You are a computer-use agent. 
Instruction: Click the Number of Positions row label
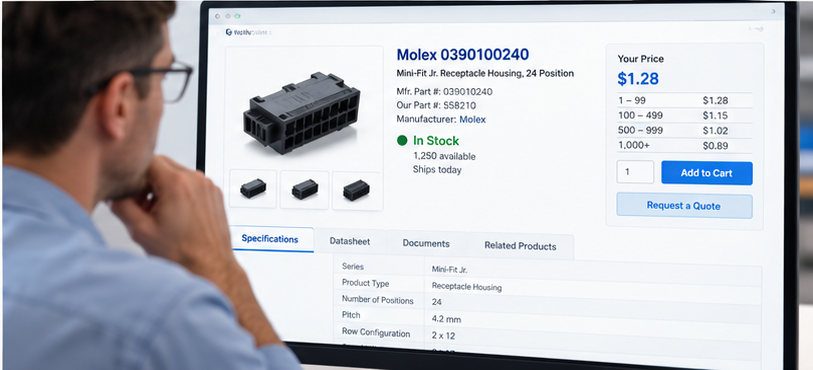[x=377, y=300]
